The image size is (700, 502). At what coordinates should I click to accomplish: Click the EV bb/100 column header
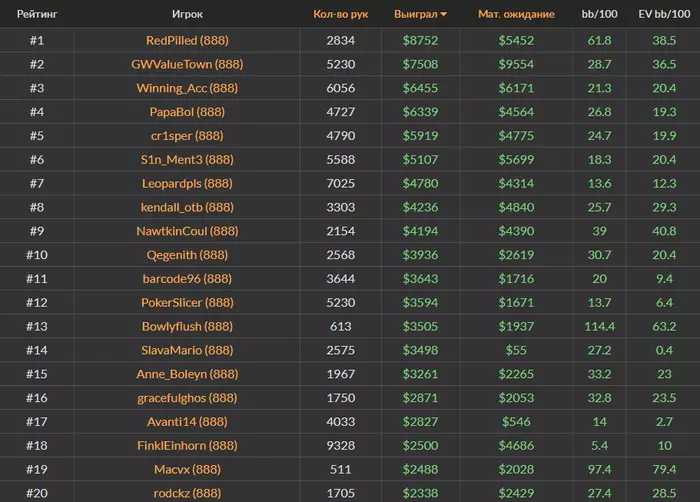(665, 15)
